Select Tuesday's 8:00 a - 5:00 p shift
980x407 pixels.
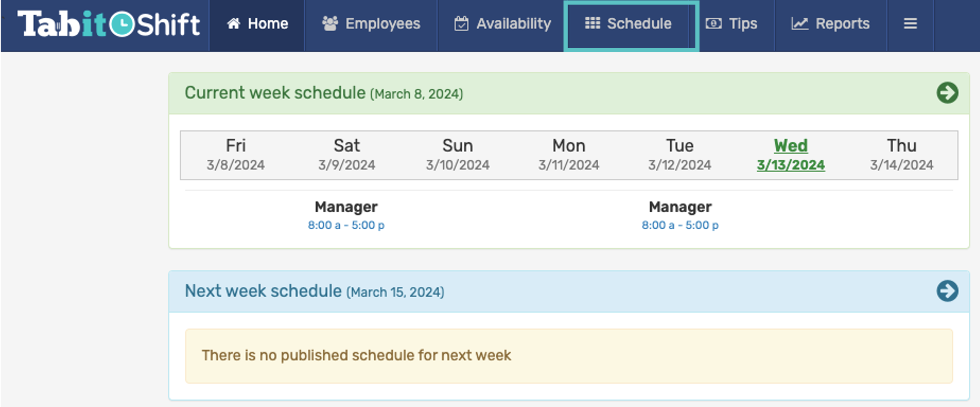click(x=680, y=225)
